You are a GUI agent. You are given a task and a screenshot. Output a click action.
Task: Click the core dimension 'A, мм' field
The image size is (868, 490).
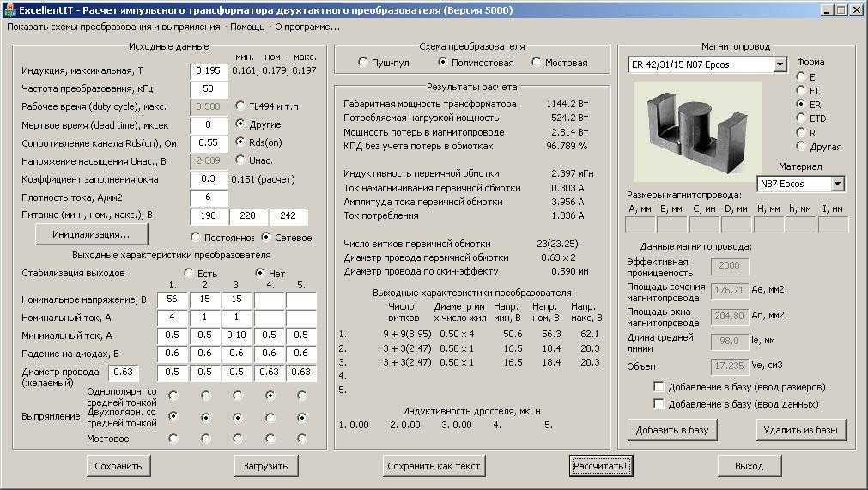pos(640,225)
